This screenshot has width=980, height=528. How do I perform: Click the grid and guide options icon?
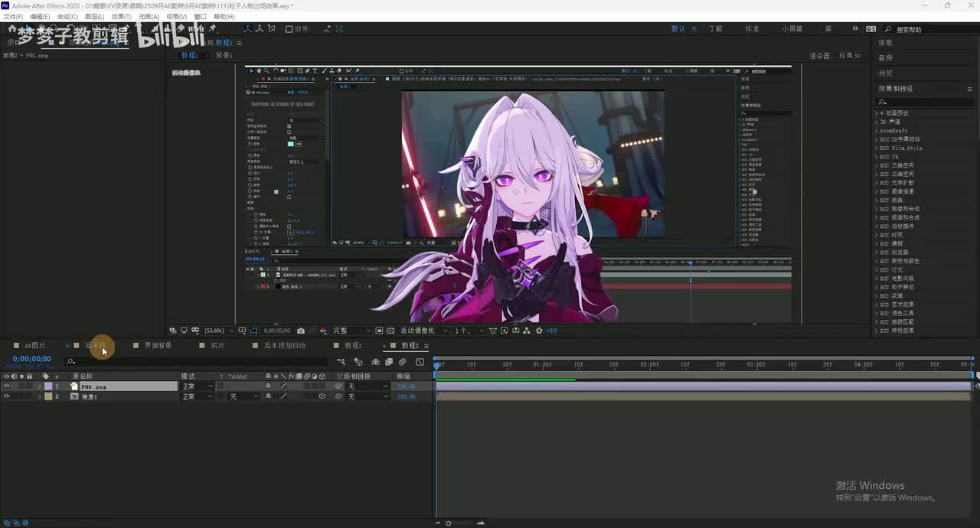(243, 331)
